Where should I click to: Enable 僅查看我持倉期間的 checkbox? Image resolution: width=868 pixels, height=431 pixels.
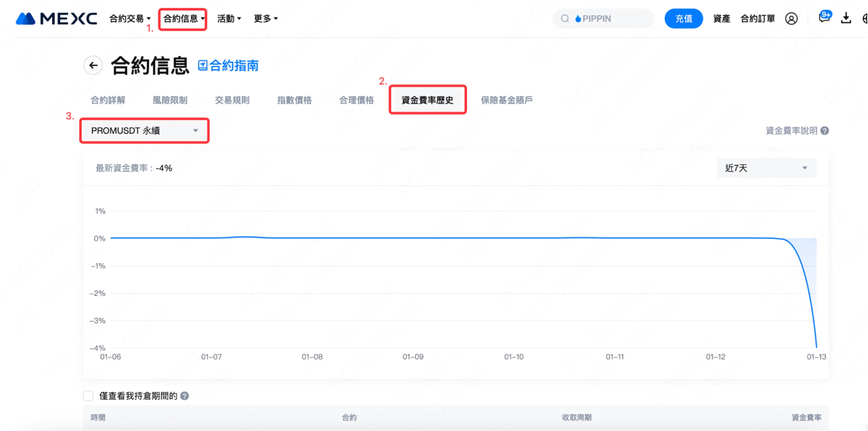pos(88,395)
